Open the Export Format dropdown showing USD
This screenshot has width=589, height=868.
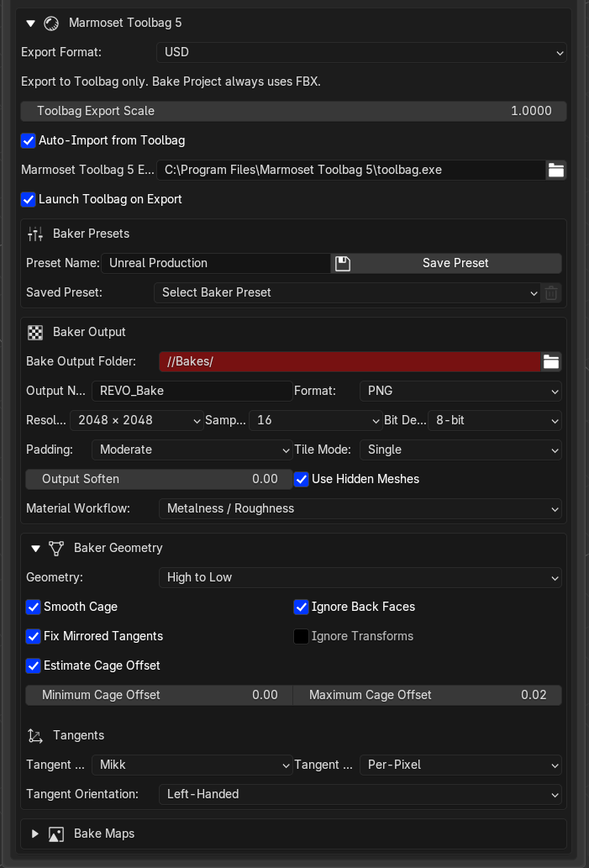361,53
